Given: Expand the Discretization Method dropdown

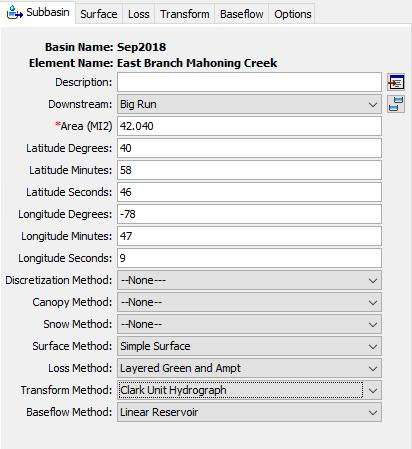Looking at the screenshot, I should tap(249, 280).
